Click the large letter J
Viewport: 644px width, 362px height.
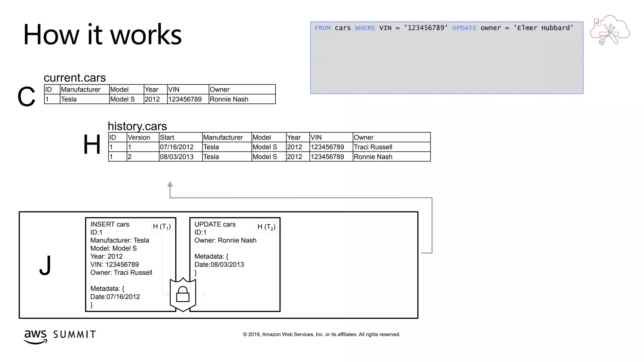coord(45,265)
